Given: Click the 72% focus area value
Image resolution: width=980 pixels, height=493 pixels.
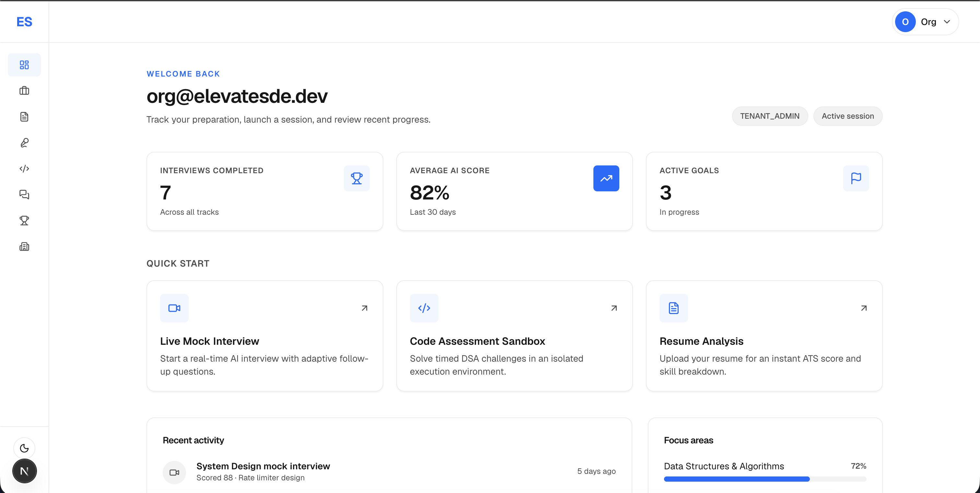Looking at the screenshot, I should [858, 466].
